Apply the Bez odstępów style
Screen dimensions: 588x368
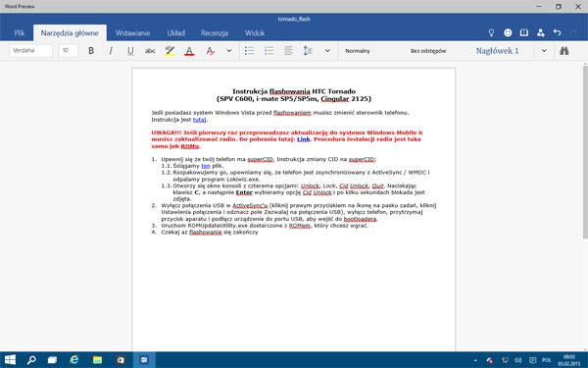coord(428,51)
